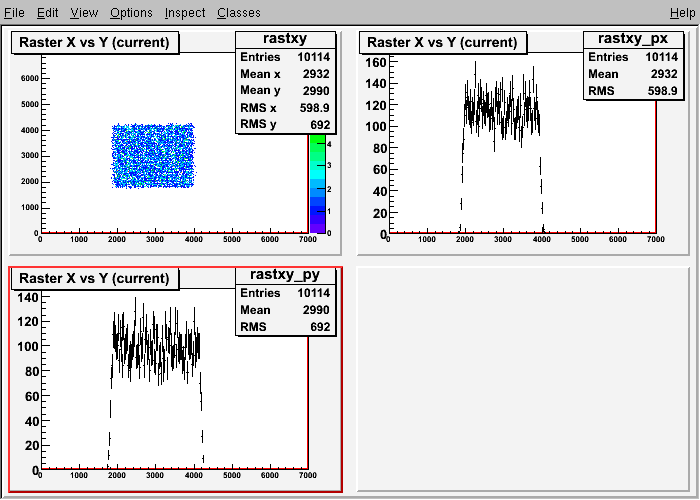Open the Classes menu
700x500 pixels.
tap(239, 12)
